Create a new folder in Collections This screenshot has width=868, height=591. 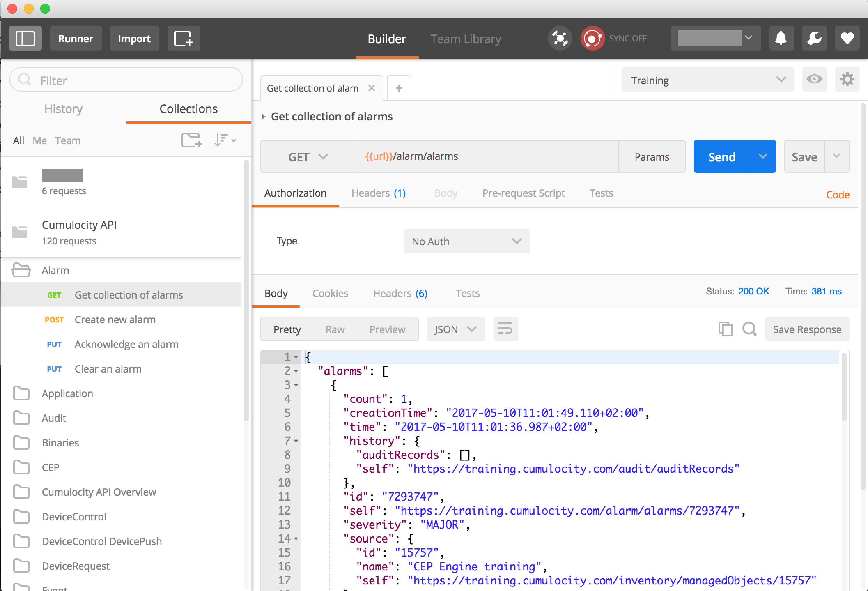[x=191, y=140]
